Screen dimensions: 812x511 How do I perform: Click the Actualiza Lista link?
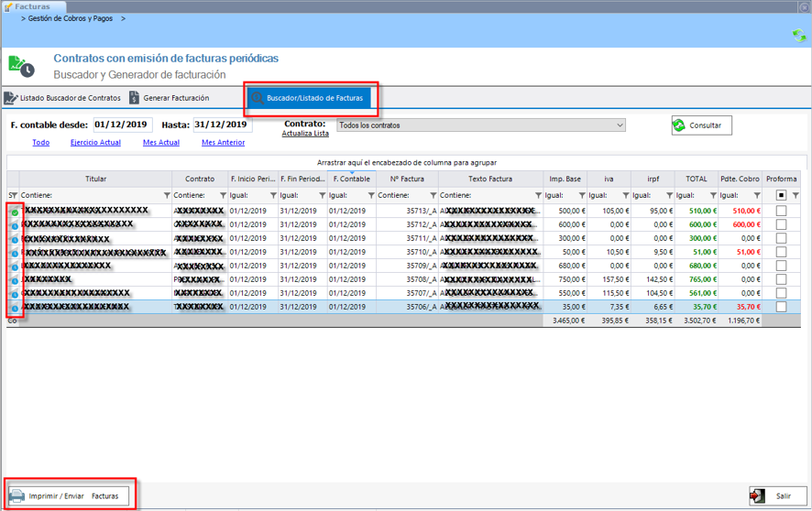pos(305,134)
